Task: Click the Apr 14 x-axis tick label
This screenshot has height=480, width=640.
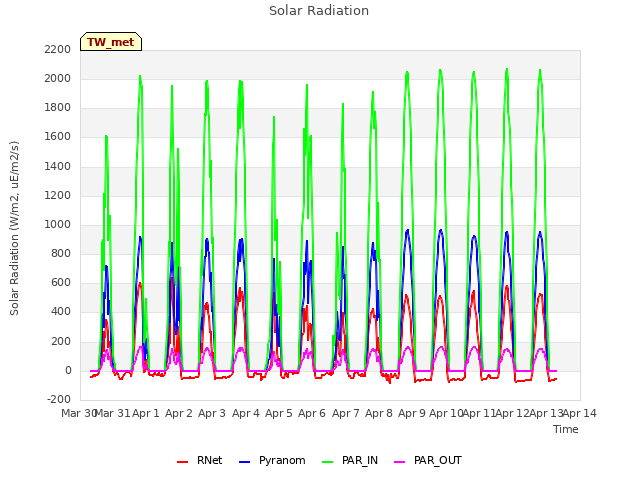Action: click(x=580, y=413)
